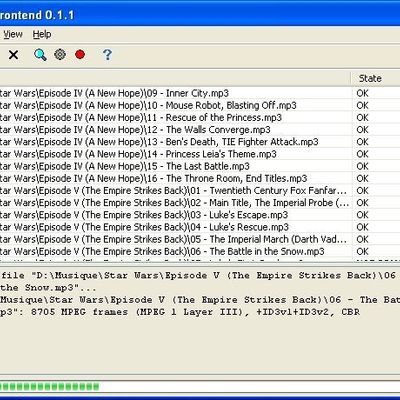The height and width of the screenshot is (400, 400).
Task: Click the black X remove icon
Action: tap(13, 54)
